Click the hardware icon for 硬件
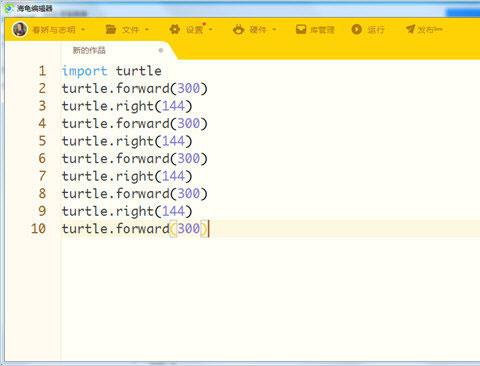This screenshot has height=366, width=480. click(x=238, y=29)
